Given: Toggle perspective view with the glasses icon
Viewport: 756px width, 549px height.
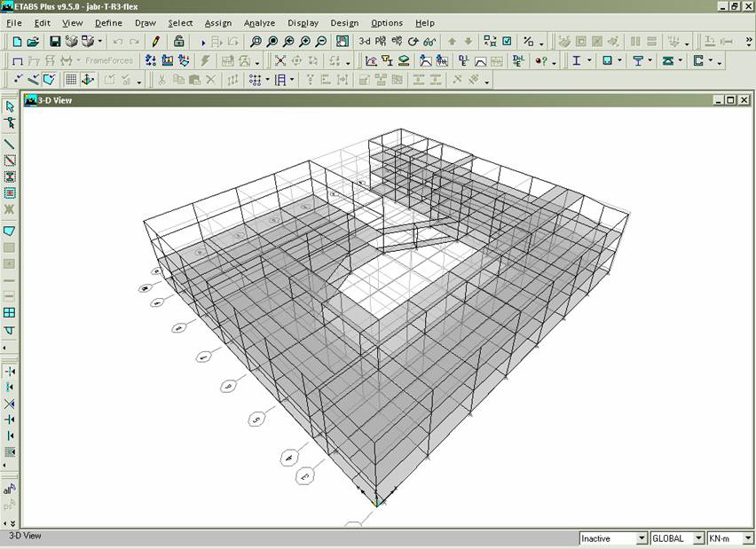Looking at the screenshot, I should pyautogui.click(x=429, y=42).
